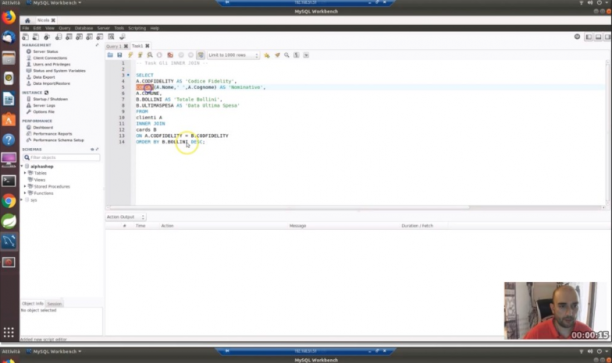Open SQL script file icon in editor toolbar
612x363 pixels.
(110, 55)
